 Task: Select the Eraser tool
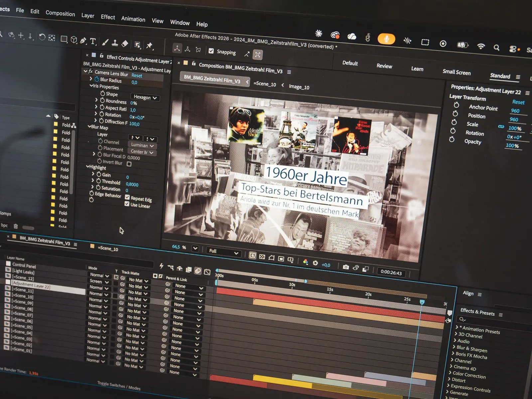tap(125, 44)
